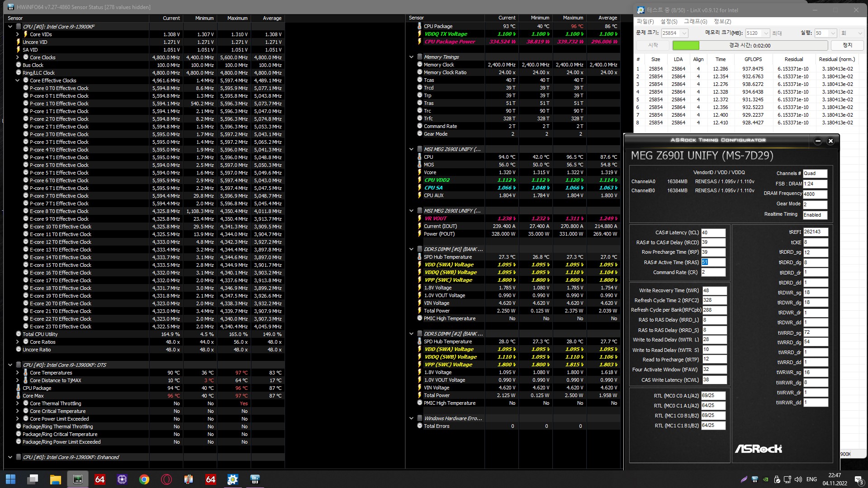
Task: Open File Explorer from the taskbar
Action: [x=55, y=479]
